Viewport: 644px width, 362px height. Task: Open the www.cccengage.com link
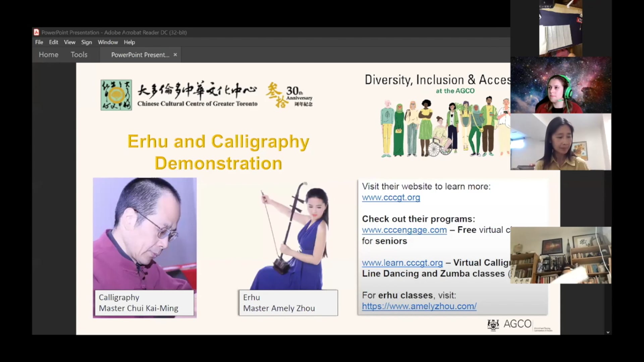(404, 230)
